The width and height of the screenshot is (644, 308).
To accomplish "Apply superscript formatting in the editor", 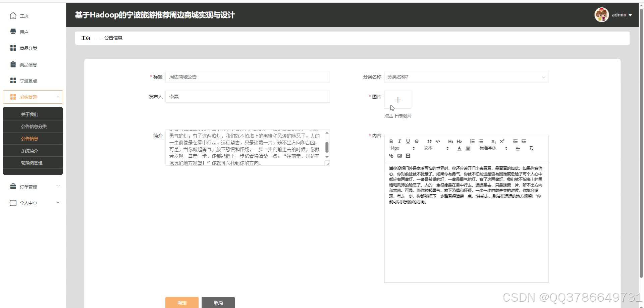I will [x=502, y=142].
